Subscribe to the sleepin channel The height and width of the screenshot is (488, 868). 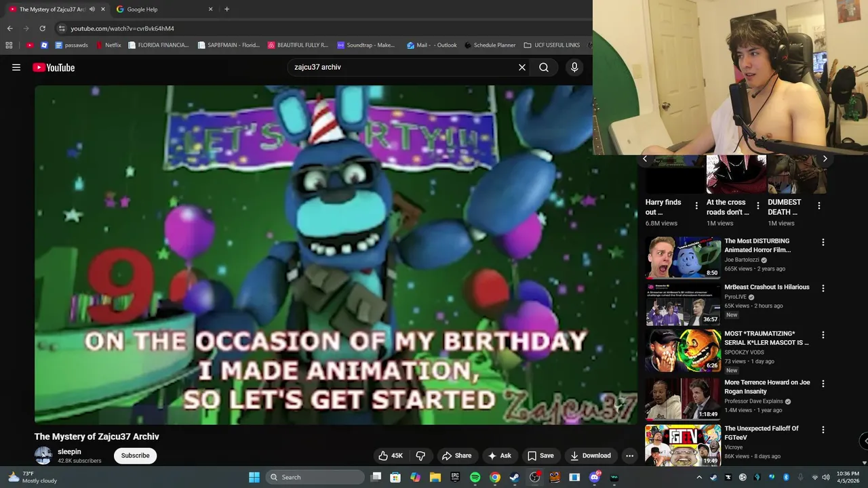coord(135,455)
